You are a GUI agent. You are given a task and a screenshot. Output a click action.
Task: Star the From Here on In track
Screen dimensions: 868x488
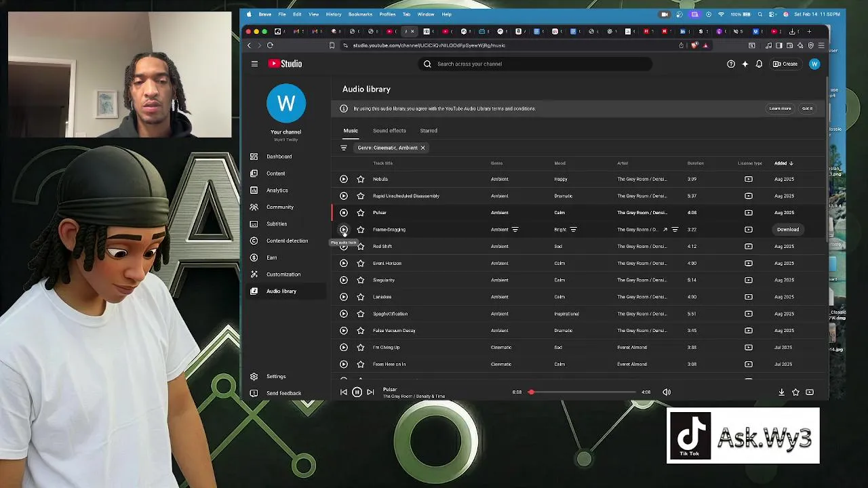tap(361, 364)
